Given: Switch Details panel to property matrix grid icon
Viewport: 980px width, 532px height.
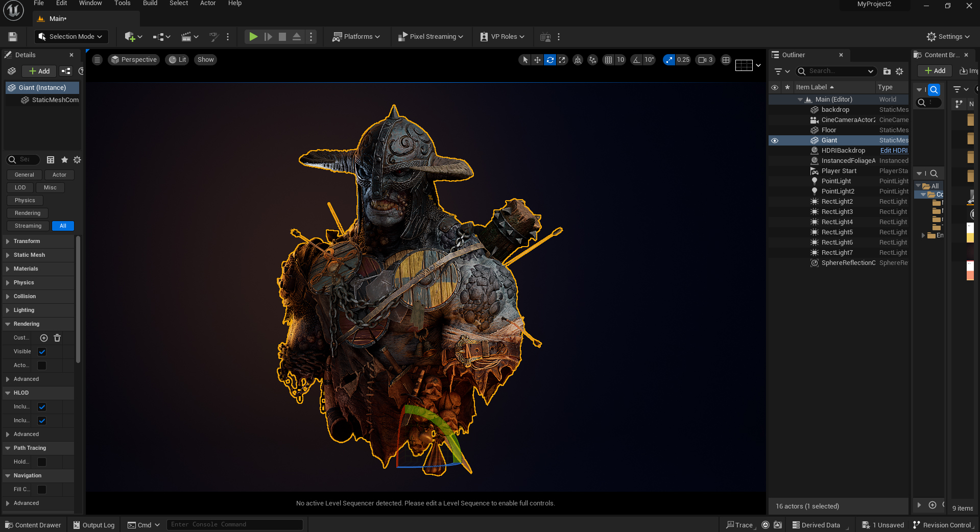Looking at the screenshot, I should coord(51,160).
